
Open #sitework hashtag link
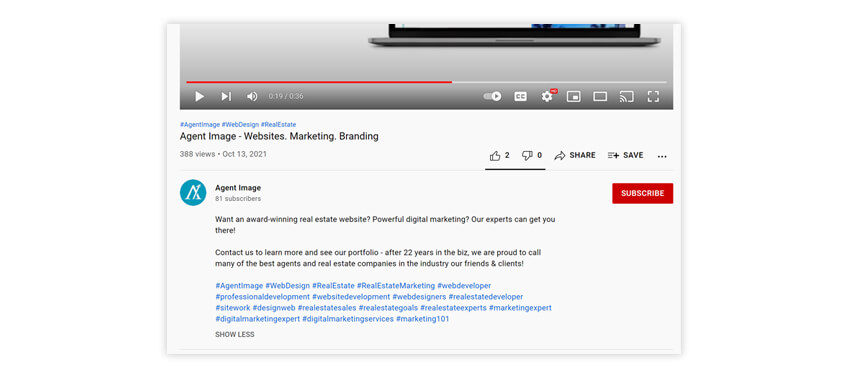tap(233, 308)
